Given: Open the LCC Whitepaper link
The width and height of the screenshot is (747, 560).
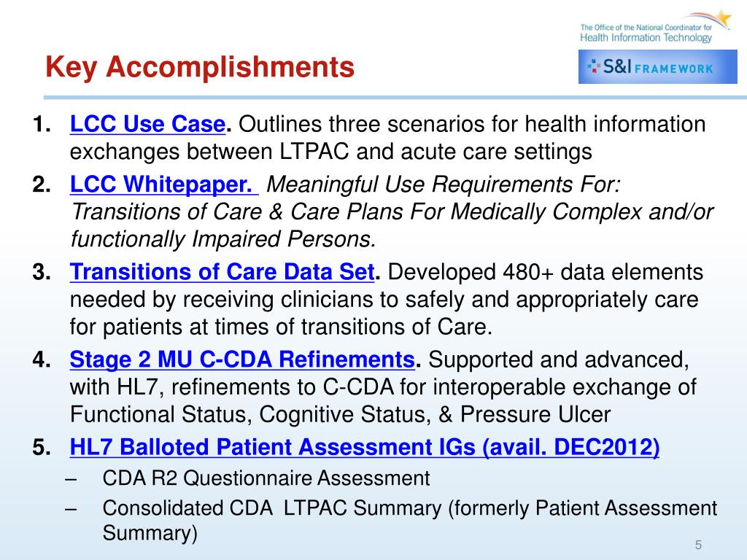Looking at the screenshot, I should (x=164, y=184).
